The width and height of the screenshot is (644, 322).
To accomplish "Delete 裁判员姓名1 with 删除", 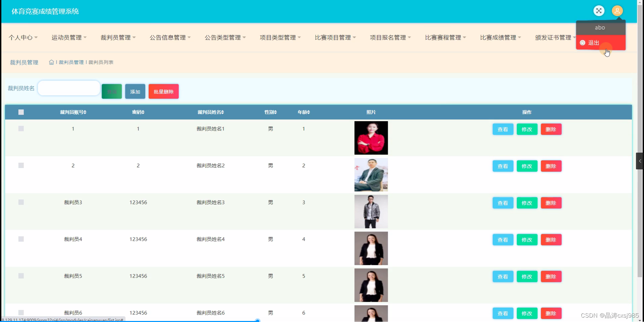I will tap(551, 129).
